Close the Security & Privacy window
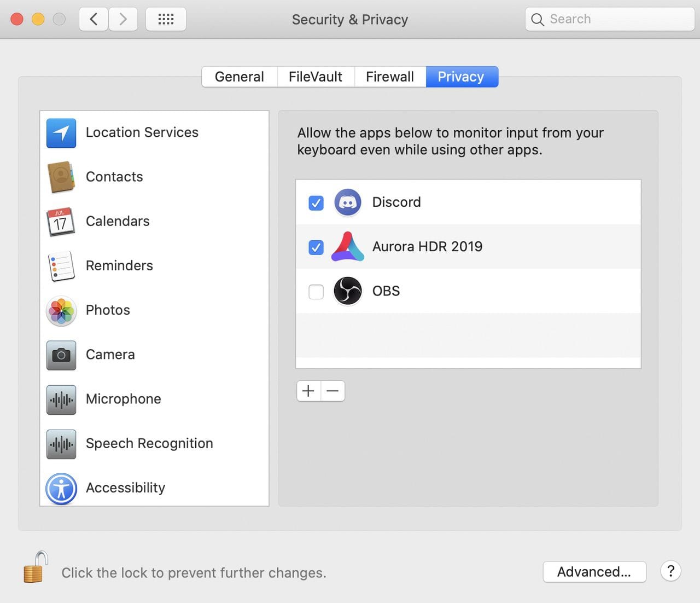 [17, 19]
